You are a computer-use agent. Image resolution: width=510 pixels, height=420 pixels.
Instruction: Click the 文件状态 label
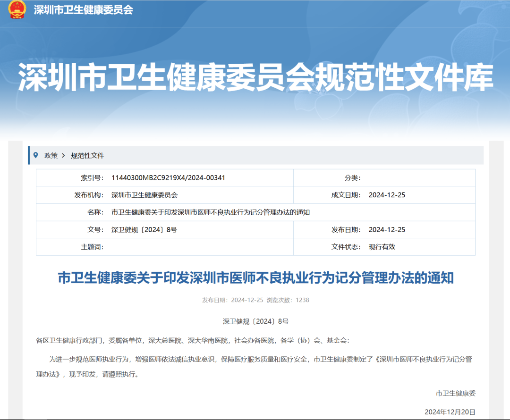pos(346,247)
